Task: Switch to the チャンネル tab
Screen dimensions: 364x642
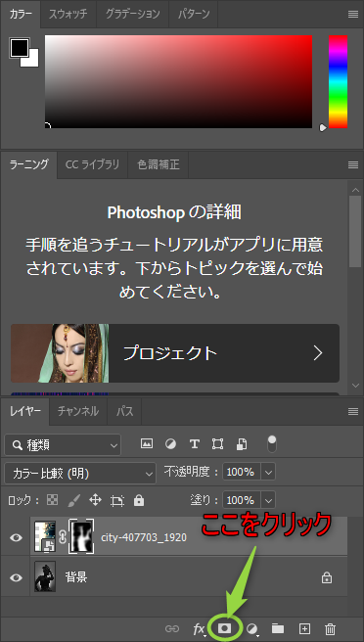Action: coord(78,411)
